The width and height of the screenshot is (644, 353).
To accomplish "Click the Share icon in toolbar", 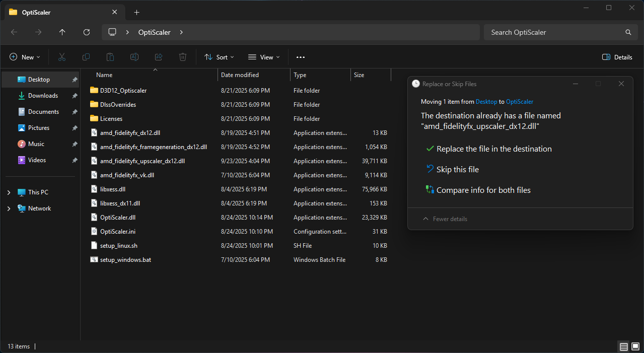I will click(159, 57).
